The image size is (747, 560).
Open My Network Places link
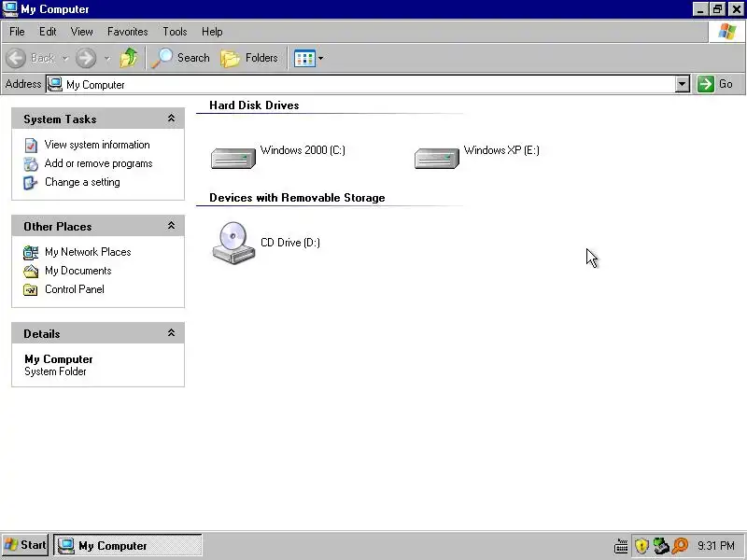tap(88, 252)
